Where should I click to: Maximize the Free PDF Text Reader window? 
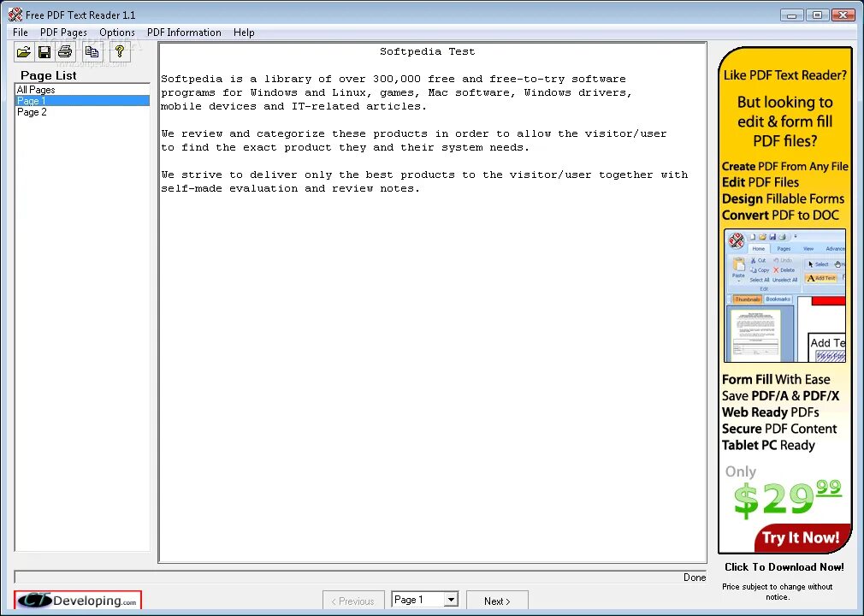pyautogui.click(x=817, y=15)
